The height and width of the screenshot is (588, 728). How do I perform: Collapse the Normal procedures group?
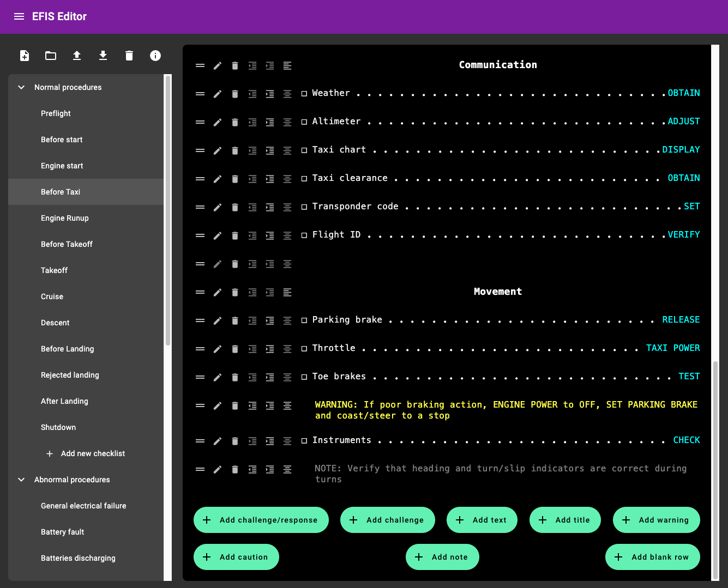click(x=21, y=87)
